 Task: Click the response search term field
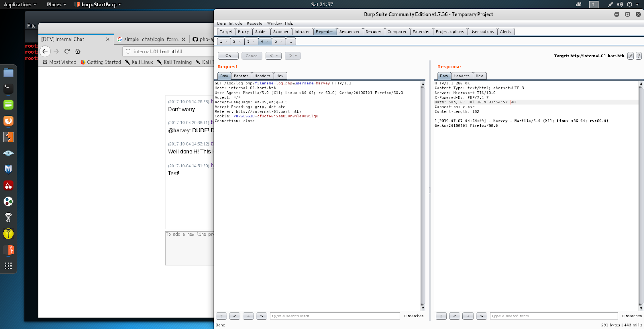coord(554,316)
